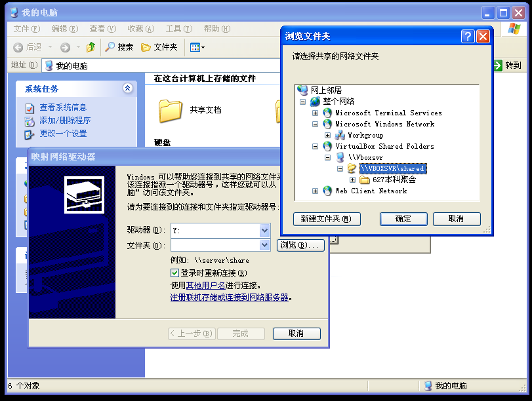The image size is (532, 401).
Task: Expand the Microsoft Terminal Services node
Action: tap(316, 113)
